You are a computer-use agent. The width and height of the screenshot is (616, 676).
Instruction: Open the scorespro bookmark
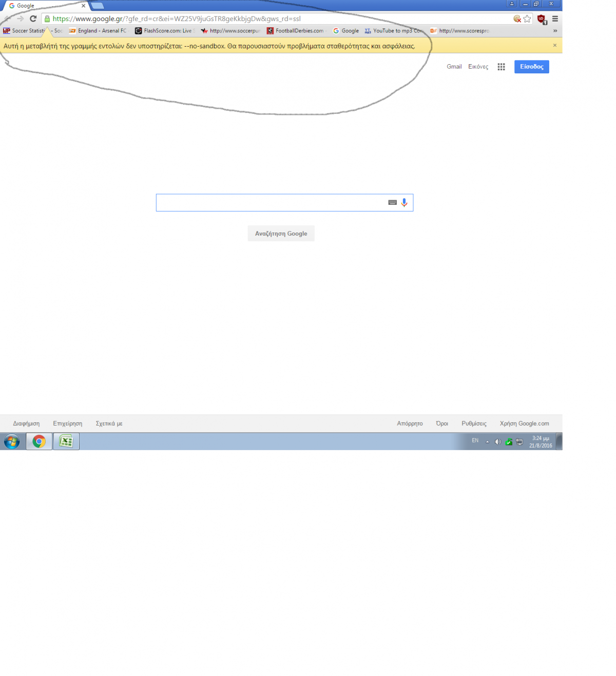coord(460,31)
